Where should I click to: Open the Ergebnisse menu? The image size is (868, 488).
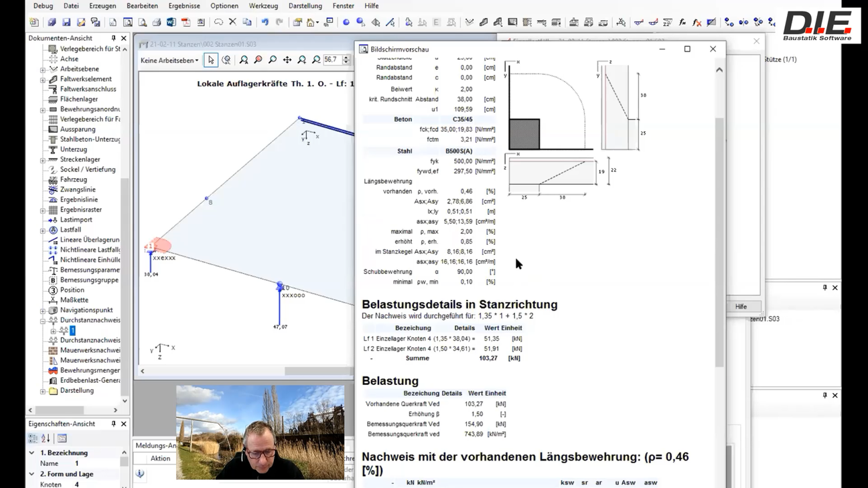coord(184,6)
